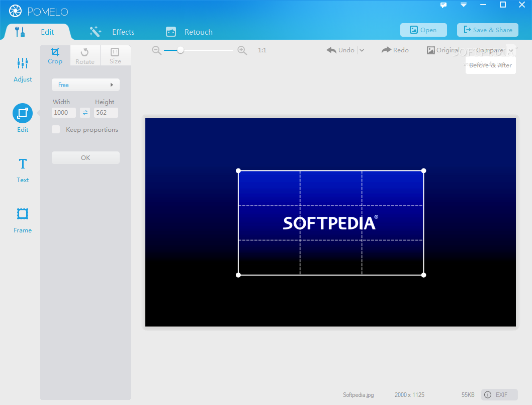Screen dimensions: 532x405
Task: Open the title bar dropdown menu
Action: (x=464, y=5)
